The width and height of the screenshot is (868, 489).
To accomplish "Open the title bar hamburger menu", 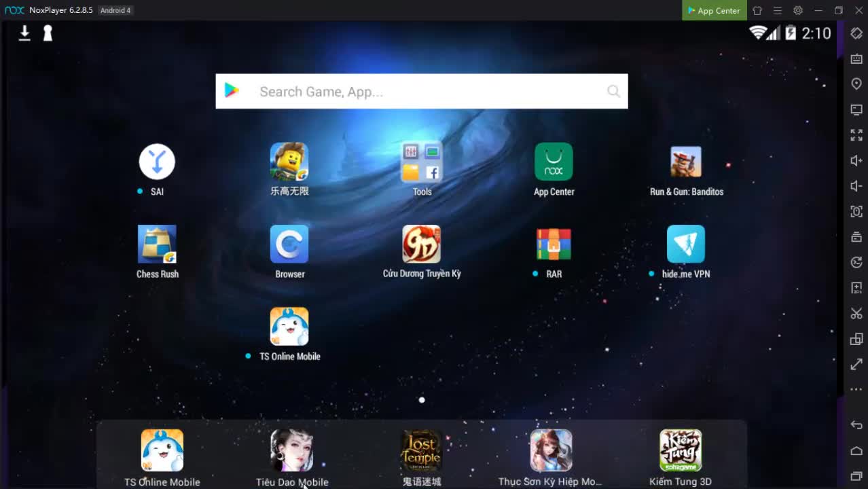I will click(x=778, y=10).
